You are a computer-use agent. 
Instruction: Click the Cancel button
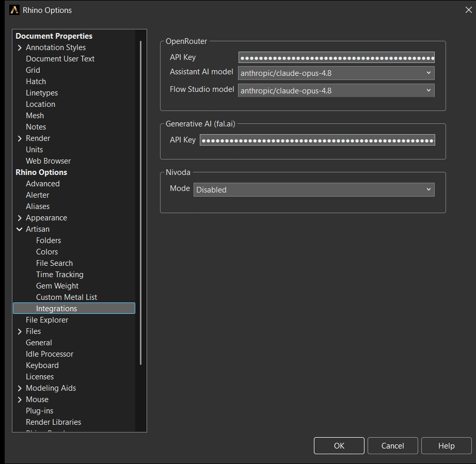pyautogui.click(x=392, y=445)
